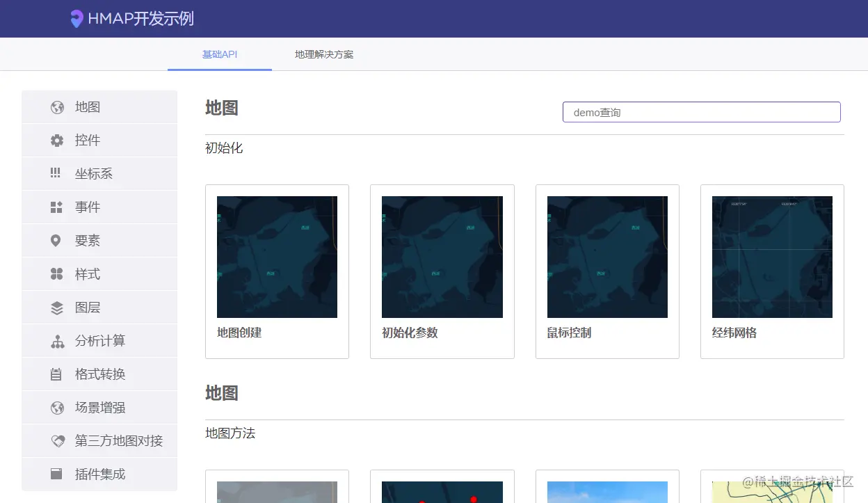The image size is (868, 503).
Task: Click the 地图方法 section subtitle
Action: [x=230, y=433]
